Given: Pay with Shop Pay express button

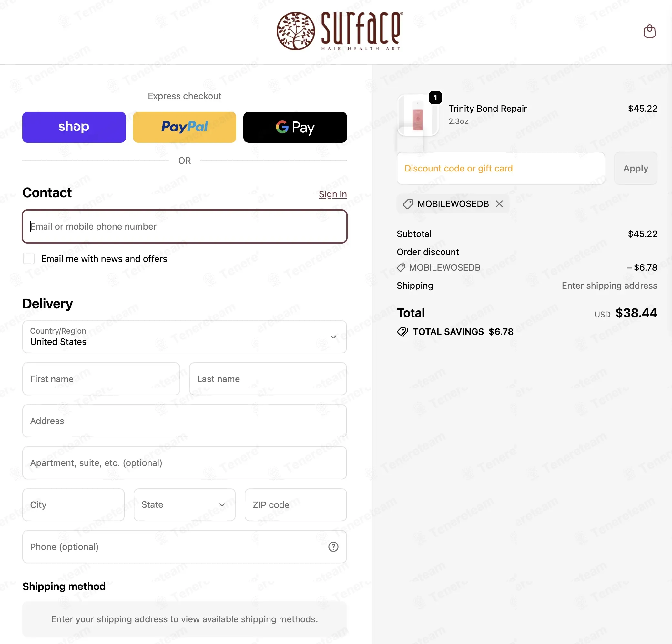Looking at the screenshot, I should (x=74, y=127).
